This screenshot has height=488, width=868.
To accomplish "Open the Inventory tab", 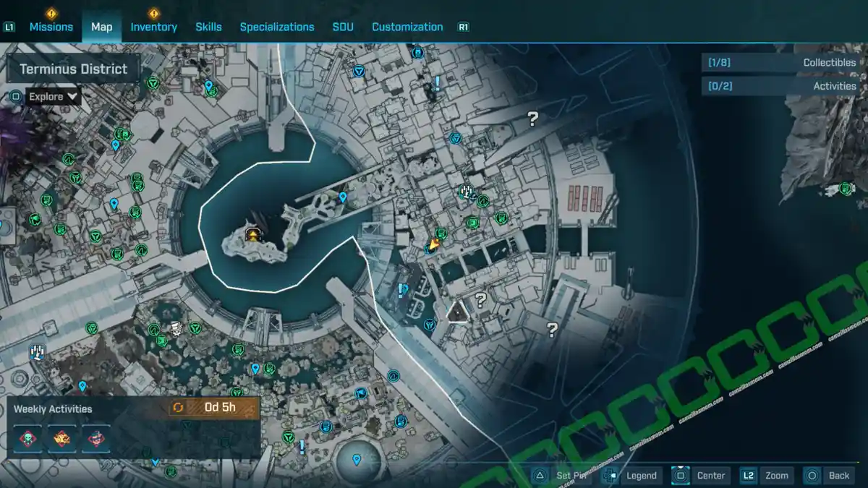I will [x=153, y=27].
